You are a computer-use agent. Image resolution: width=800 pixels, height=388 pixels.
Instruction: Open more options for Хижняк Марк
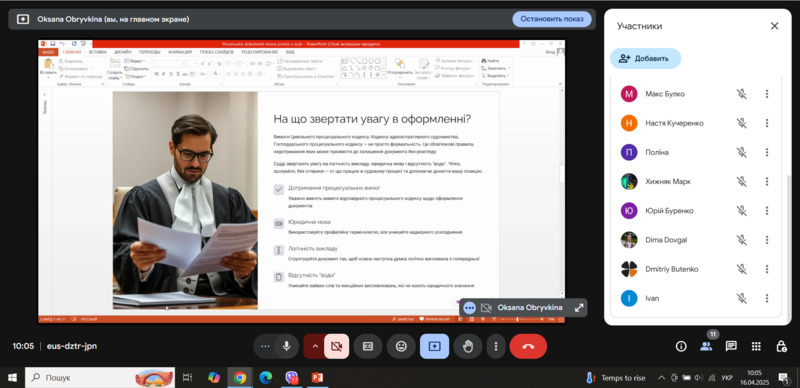click(x=766, y=181)
